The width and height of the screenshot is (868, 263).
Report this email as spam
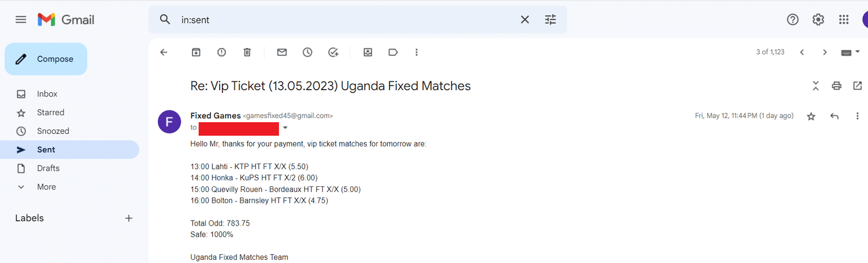tap(221, 52)
